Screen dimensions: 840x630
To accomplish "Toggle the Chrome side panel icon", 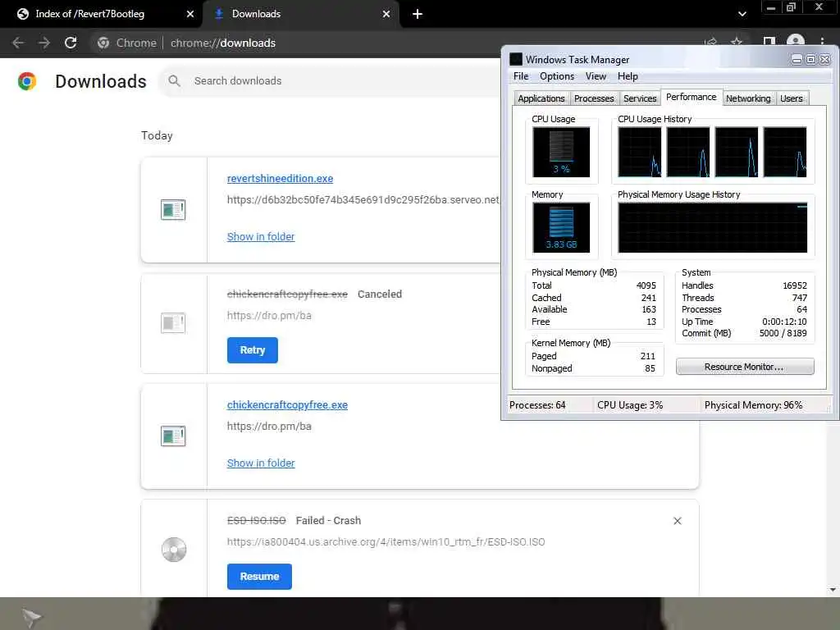I will [x=769, y=42].
